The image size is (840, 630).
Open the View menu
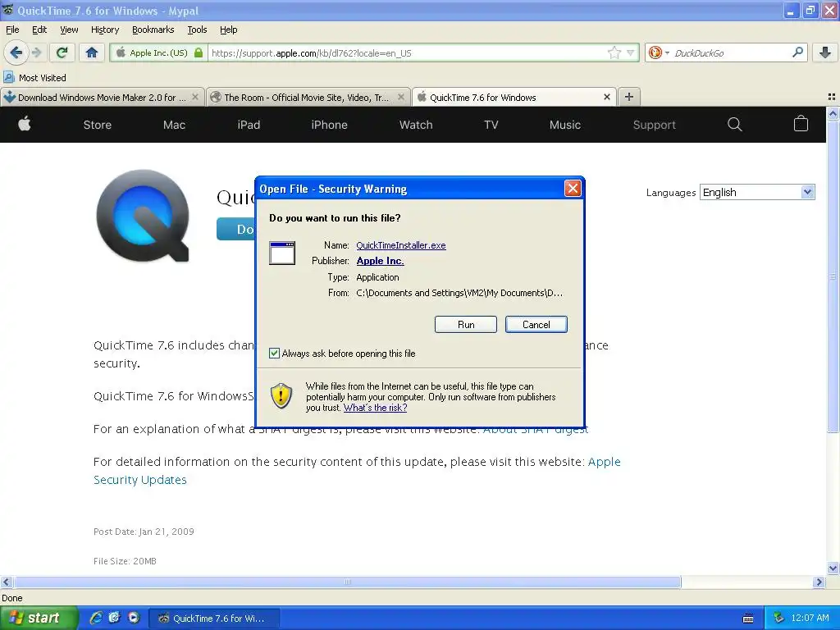[x=69, y=30]
